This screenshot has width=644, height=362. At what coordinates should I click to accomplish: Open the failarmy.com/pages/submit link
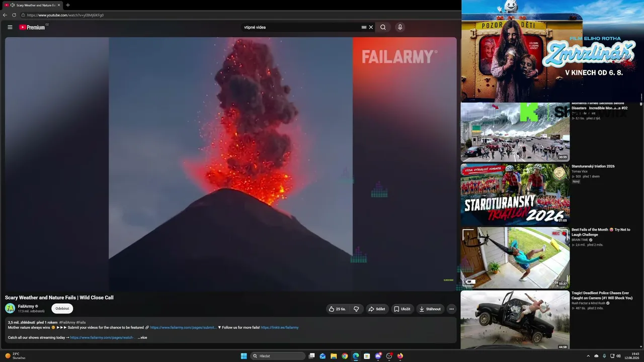pyautogui.click(x=183, y=327)
